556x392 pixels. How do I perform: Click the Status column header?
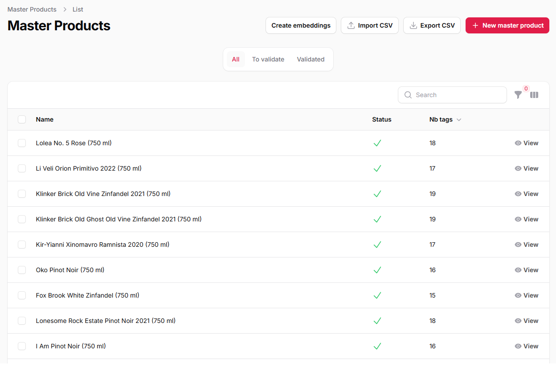[382, 119]
